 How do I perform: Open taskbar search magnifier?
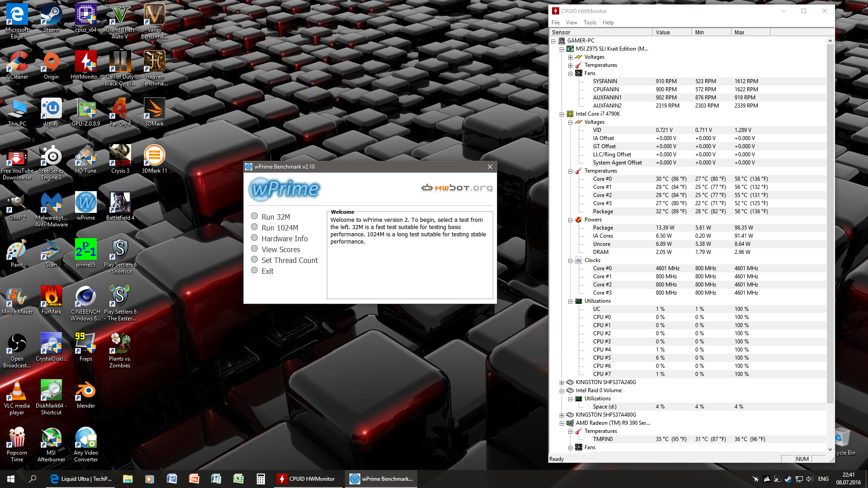pyautogui.click(x=33, y=479)
